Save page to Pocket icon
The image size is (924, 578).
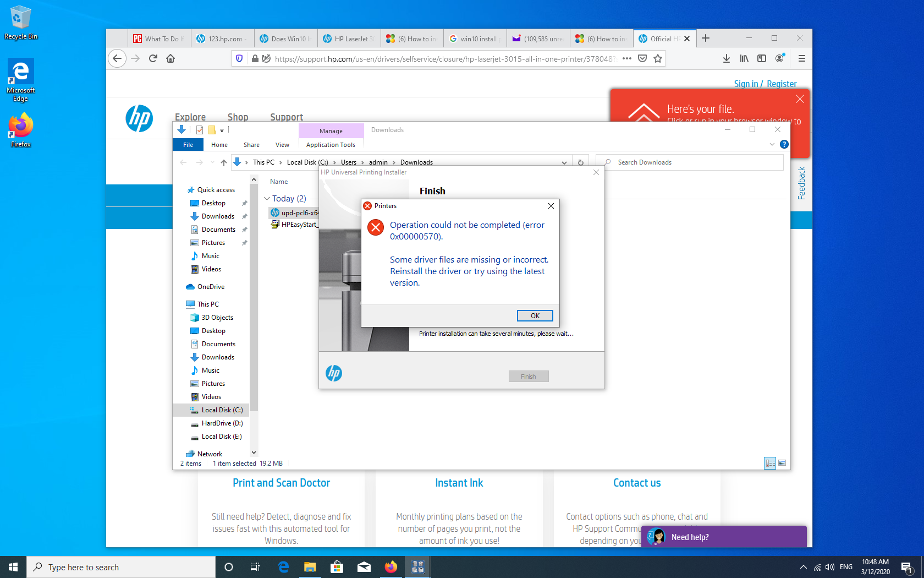pos(642,58)
